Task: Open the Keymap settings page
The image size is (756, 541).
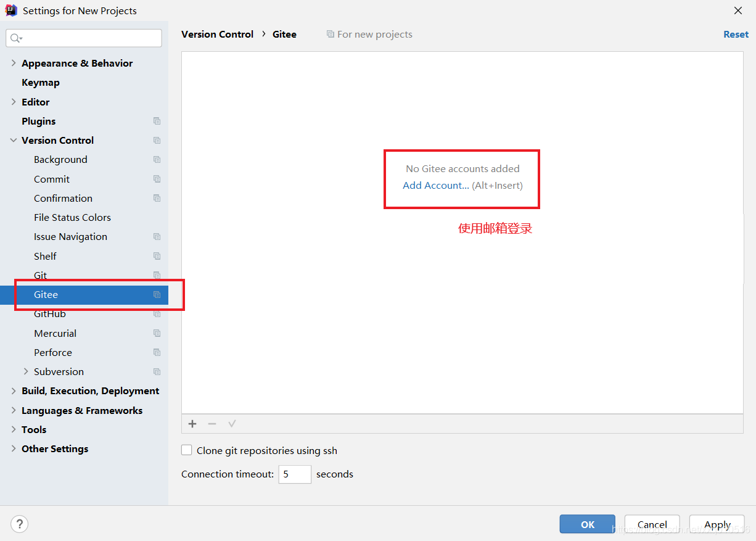Action: tap(41, 82)
